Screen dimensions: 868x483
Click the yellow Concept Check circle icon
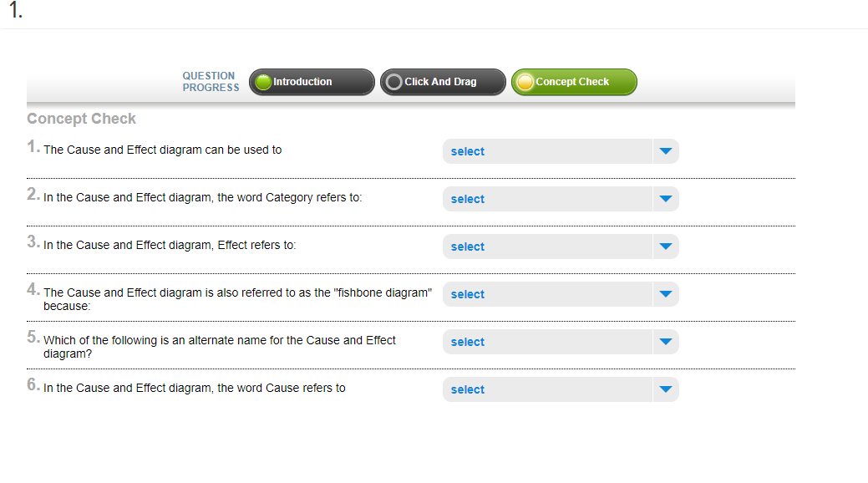[525, 82]
